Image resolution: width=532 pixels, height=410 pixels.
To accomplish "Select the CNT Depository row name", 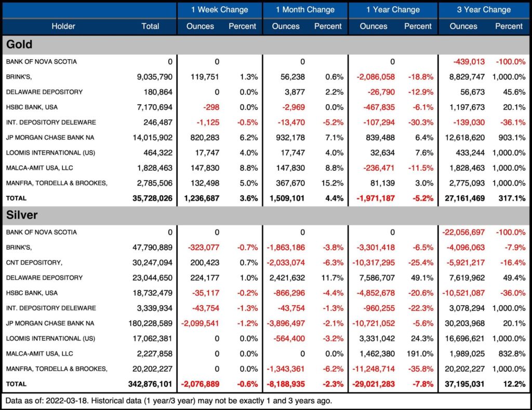I will [34, 263].
